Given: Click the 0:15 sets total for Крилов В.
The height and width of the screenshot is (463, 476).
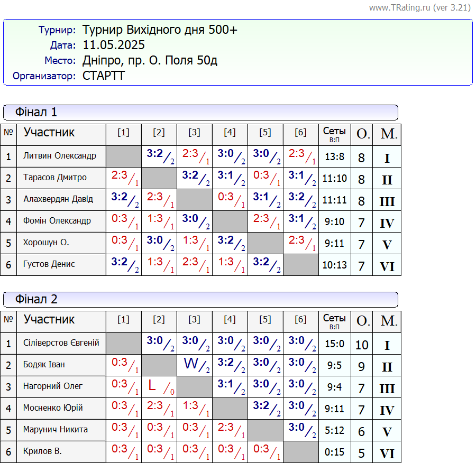Looking at the screenshot, I should coord(334,452).
